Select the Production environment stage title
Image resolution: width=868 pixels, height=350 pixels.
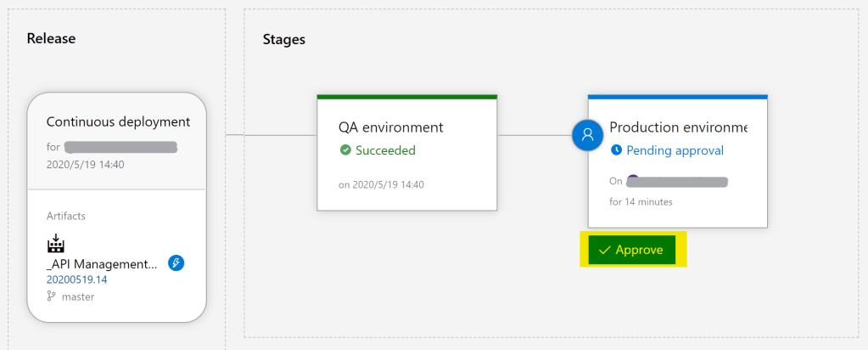coord(678,127)
